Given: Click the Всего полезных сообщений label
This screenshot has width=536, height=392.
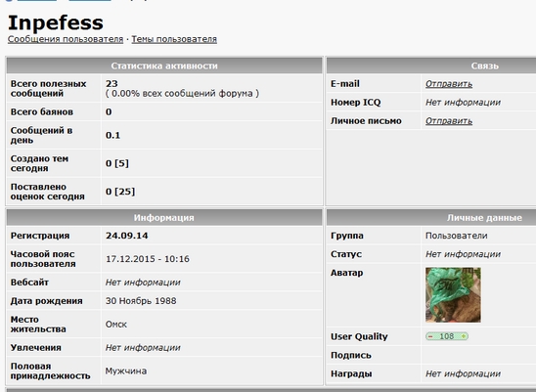Looking at the screenshot, I should pos(48,89).
